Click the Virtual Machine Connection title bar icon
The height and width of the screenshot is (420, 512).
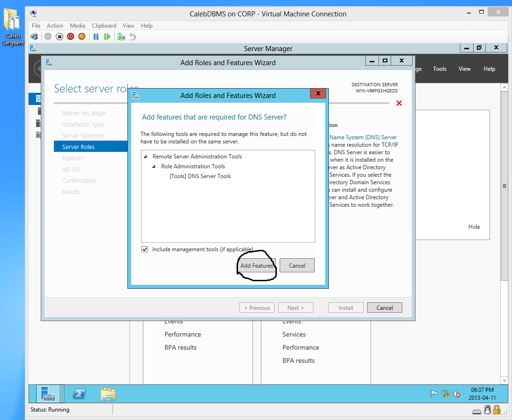click(33, 14)
